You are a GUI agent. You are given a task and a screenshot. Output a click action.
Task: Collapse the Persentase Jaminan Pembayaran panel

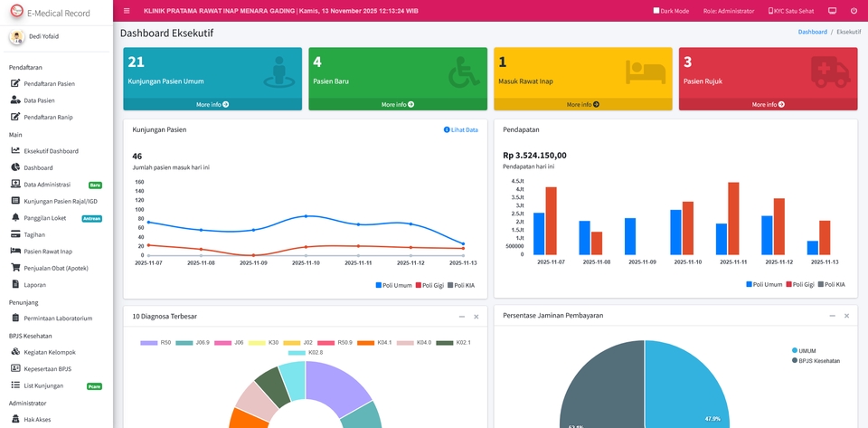(x=832, y=316)
